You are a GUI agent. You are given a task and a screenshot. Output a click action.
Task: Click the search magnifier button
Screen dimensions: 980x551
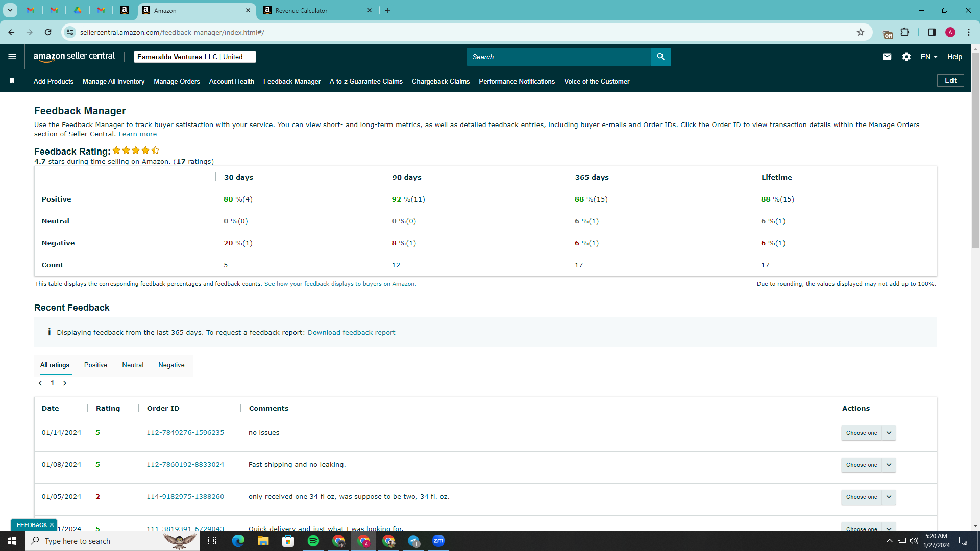point(660,57)
